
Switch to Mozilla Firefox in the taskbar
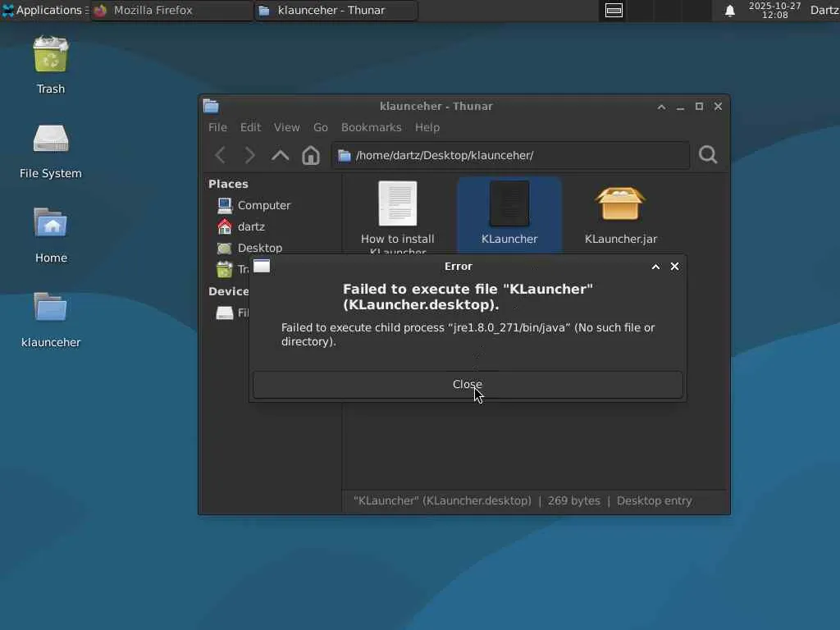(x=171, y=10)
